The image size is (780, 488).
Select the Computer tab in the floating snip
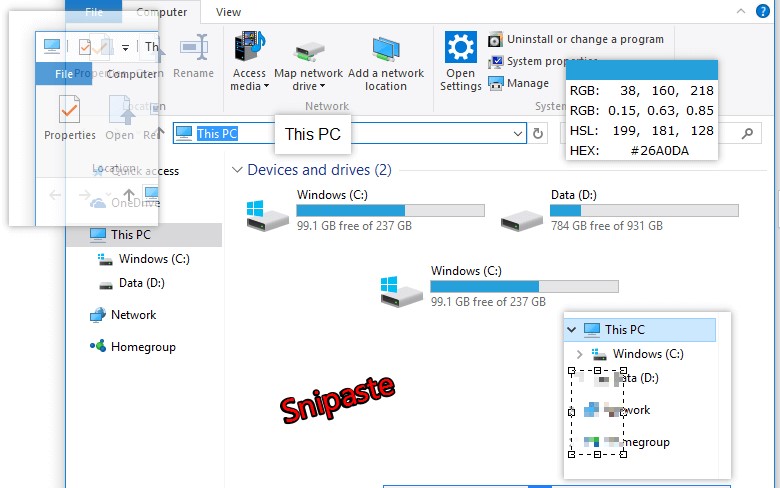[x=131, y=74]
